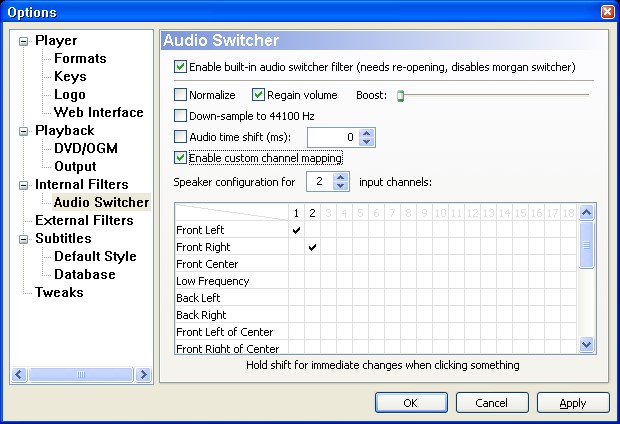Viewport: 620px width, 424px height.
Task: Open the External Filters page
Action: [84, 220]
